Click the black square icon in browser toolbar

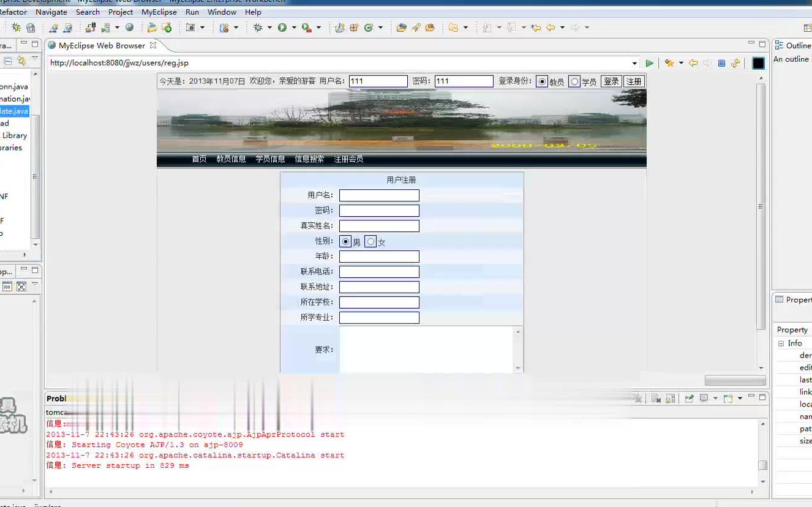[x=759, y=63]
